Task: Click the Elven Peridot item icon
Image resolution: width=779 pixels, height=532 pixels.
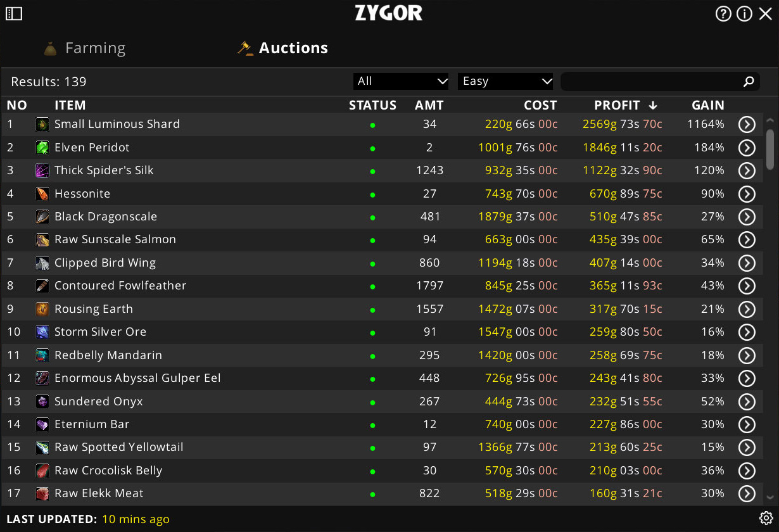Action: pyautogui.click(x=42, y=148)
